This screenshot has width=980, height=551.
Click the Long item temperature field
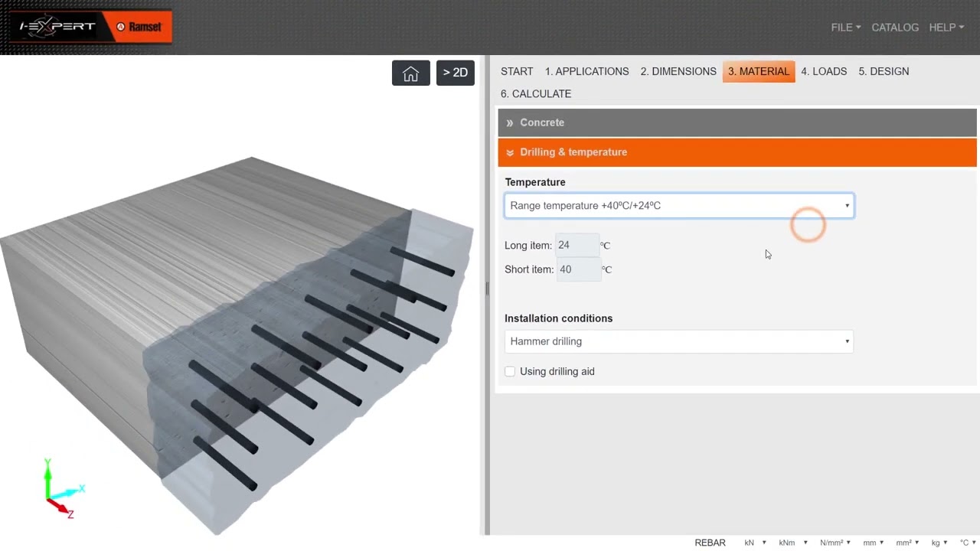[578, 246]
